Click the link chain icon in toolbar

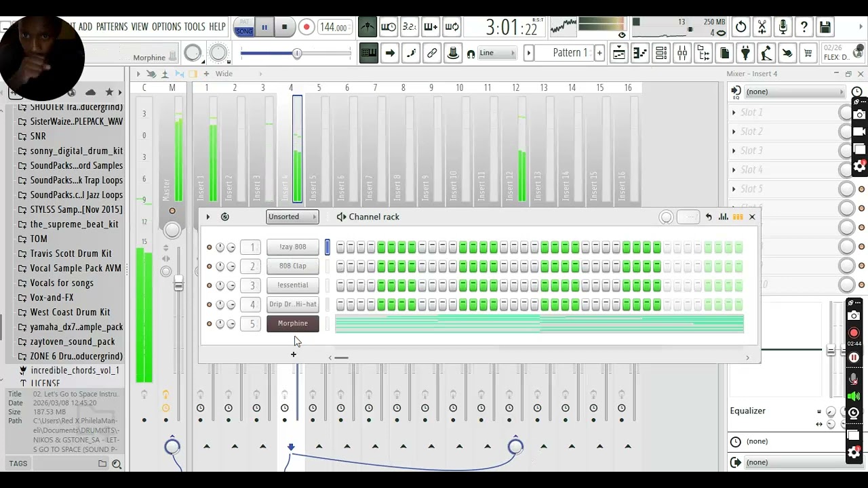point(431,53)
